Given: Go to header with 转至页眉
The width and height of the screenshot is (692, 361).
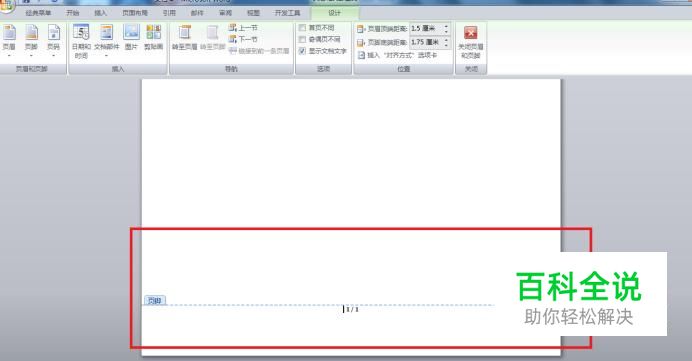Looking at the screenshot, I should (184, 37).
